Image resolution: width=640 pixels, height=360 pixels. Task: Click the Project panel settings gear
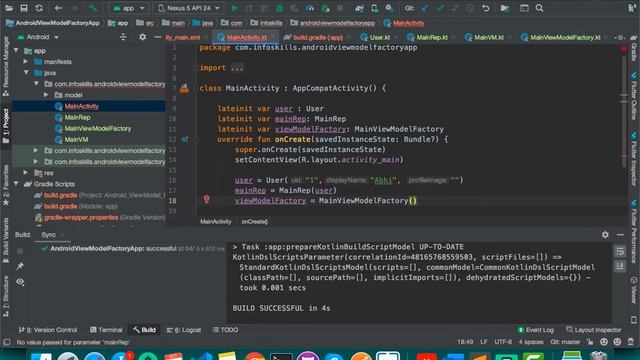pyautogui.click(x=142, y=37)
